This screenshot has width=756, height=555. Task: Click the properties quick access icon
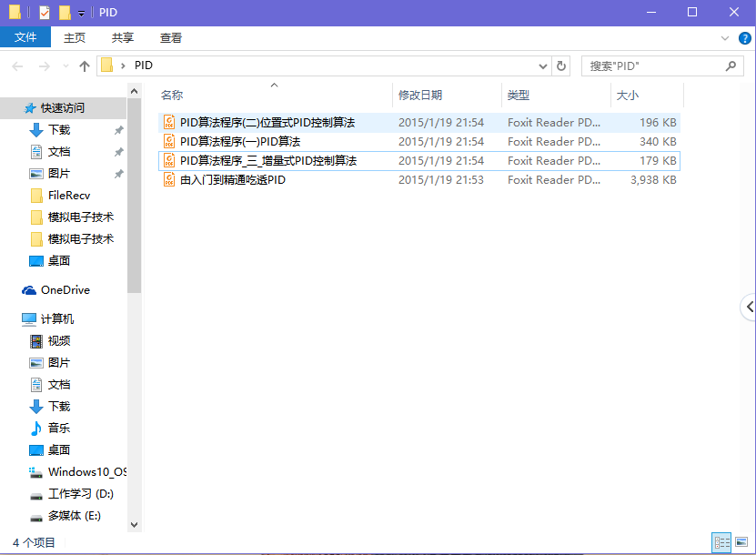point(44,12)
